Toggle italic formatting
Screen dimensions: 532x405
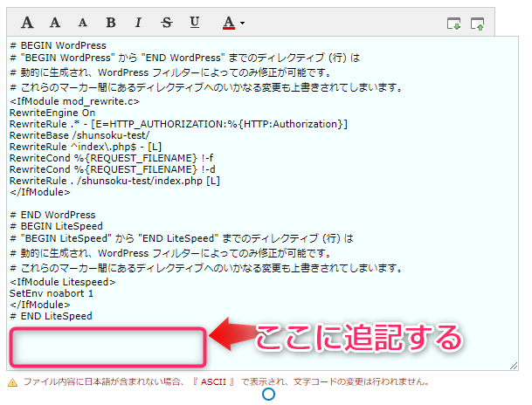[139, 22]
